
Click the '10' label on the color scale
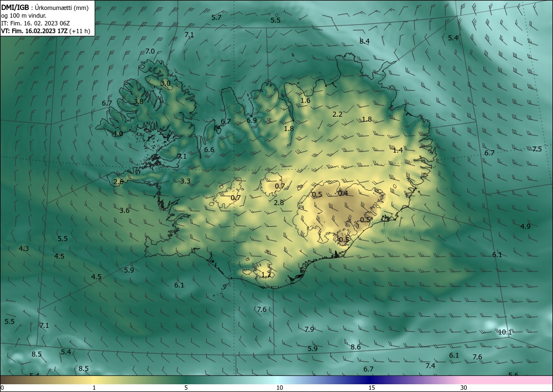279,388
